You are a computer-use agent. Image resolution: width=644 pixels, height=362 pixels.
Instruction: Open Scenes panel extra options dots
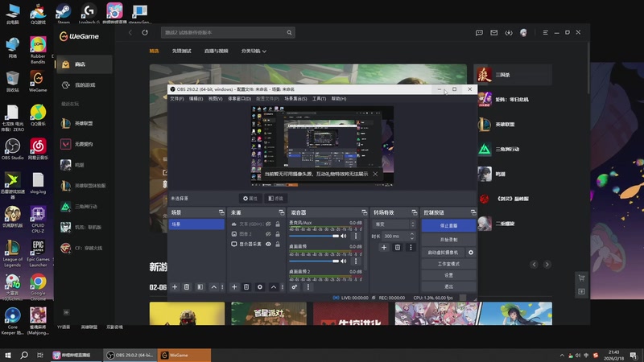click(222, 287)
